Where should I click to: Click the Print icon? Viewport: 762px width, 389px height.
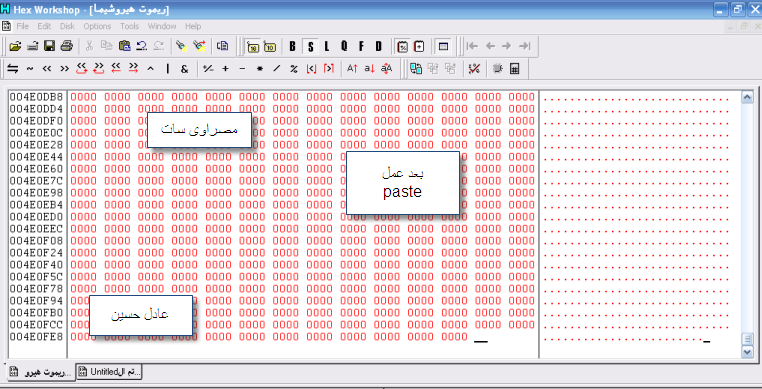pos(67,46)
